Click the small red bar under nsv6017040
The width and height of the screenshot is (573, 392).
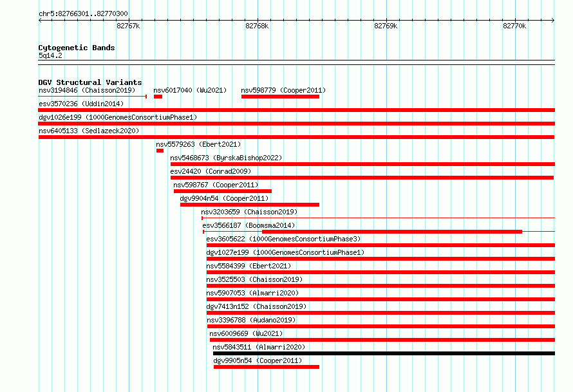point(158,97)
